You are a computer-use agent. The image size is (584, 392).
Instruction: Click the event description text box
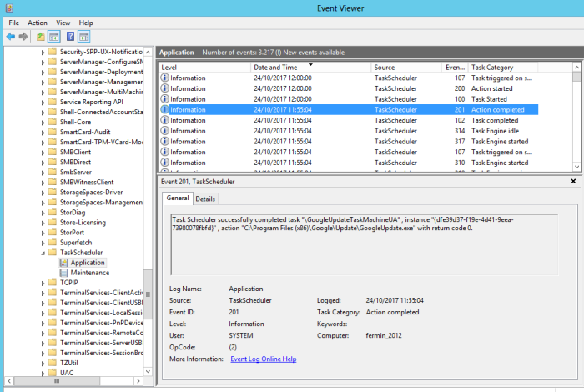click(x=365, y=244)
